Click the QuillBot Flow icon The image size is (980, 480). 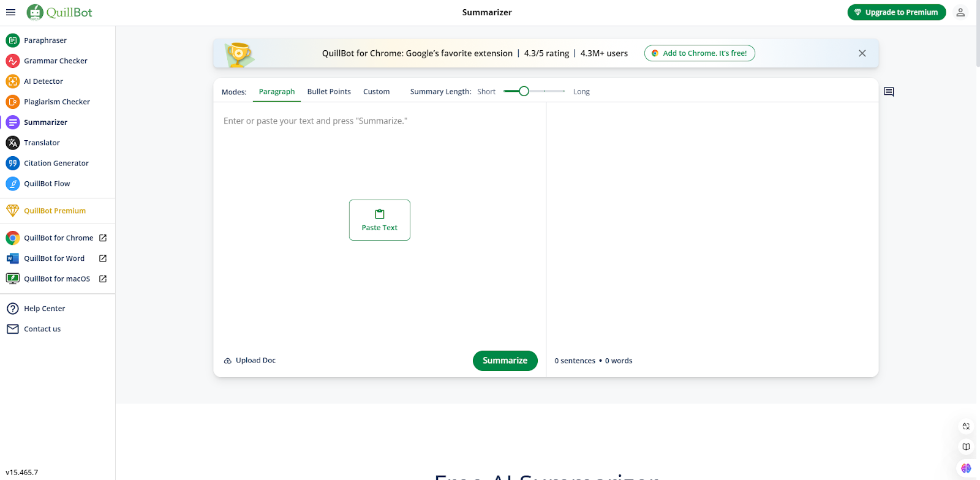[12, 184]
